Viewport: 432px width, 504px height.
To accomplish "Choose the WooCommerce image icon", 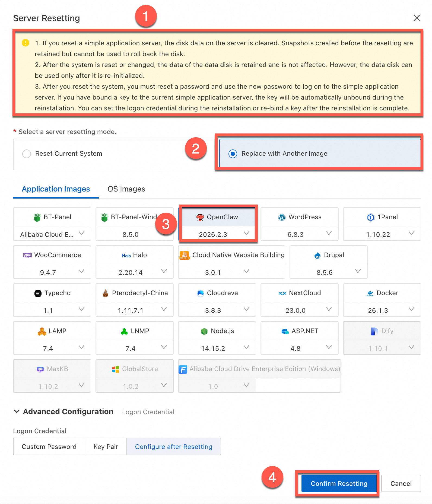I will pos(27,255).
